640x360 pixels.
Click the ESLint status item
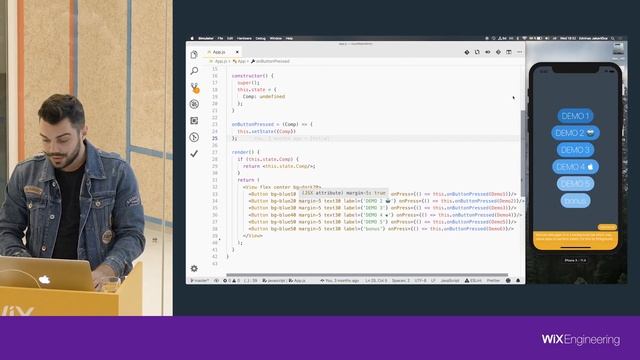point(473,281)
